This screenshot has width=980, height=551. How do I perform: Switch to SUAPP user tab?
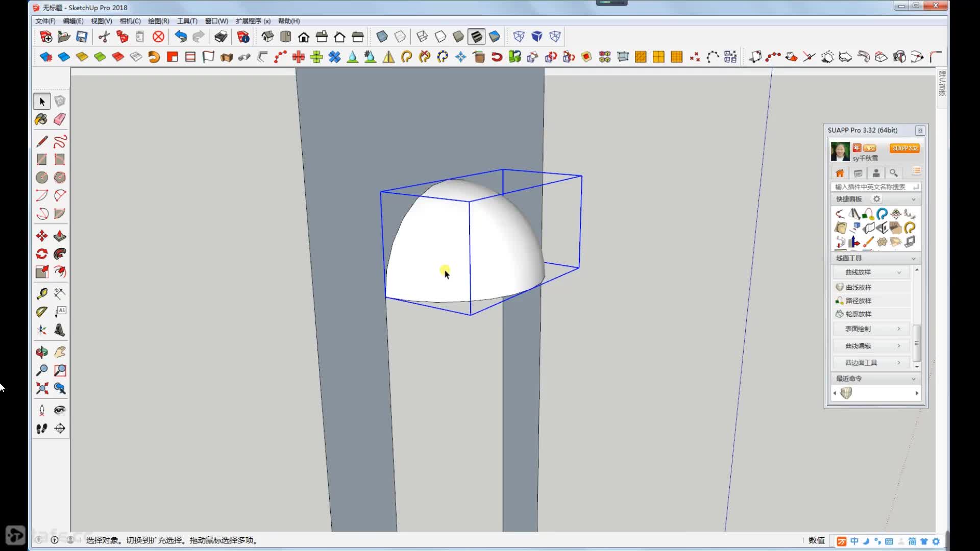point(876,173)
